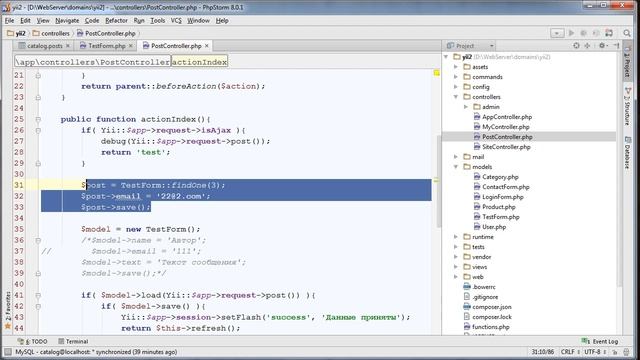Select User.php in models folder
The width and height of the screenshot is (640, 360).
click(494, 227)
